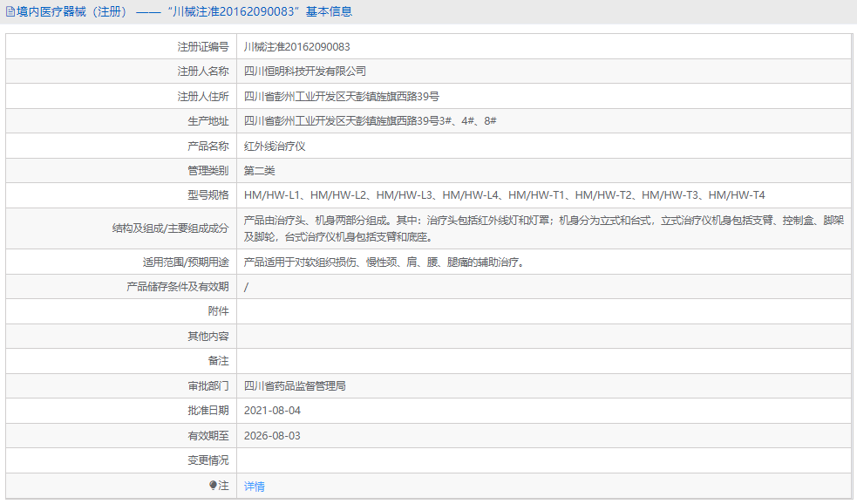Select registration number 川械注准20162090083 in table
This screenshot has width=857, height=504.
296,47
